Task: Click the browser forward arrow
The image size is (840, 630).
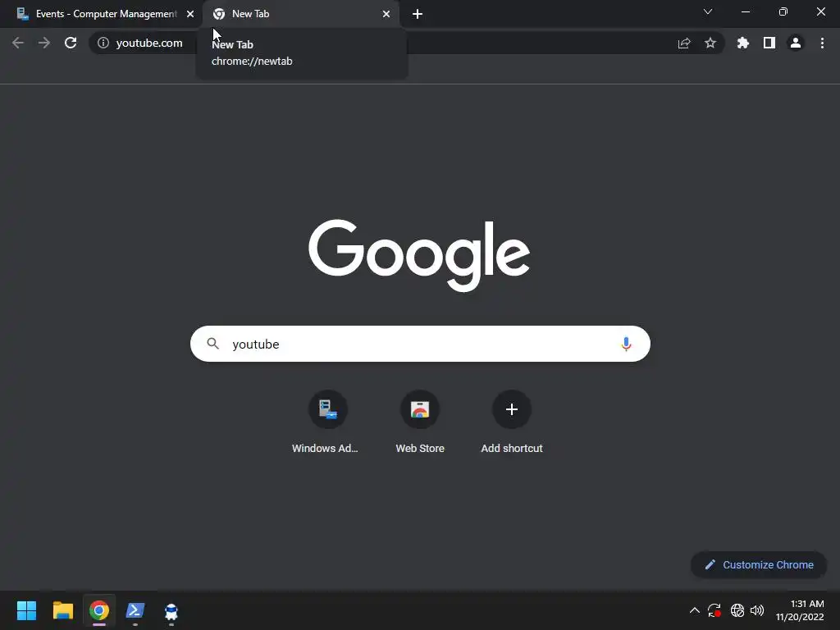Action: [44, 43]
